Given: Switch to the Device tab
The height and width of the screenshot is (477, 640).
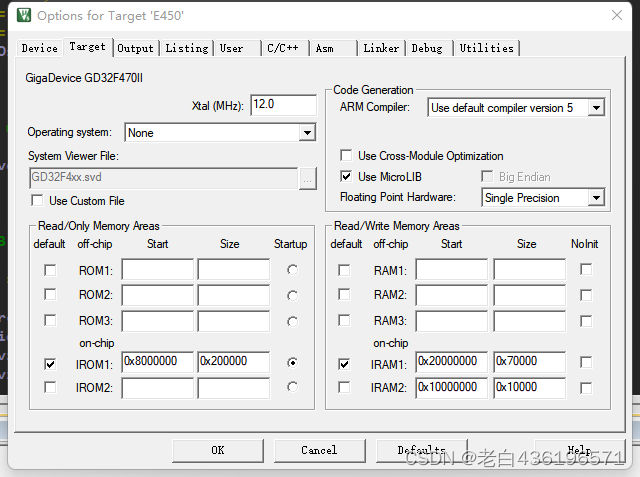Looking at the screenshot, I should tap(40, 48).
